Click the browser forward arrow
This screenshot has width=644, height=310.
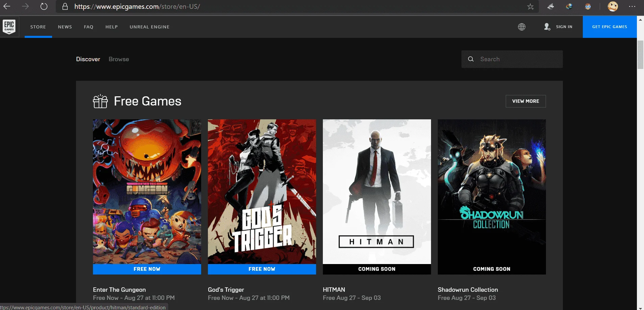pyautogui.click(x=25, y=6)
